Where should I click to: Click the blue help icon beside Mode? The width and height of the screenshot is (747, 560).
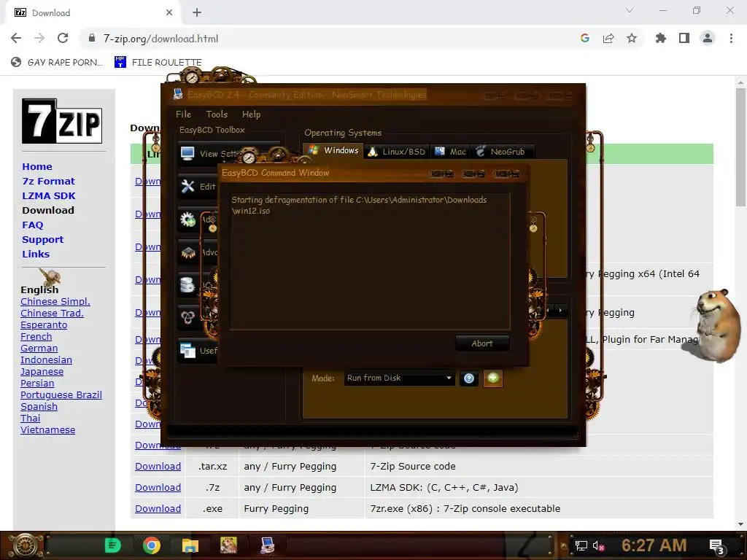pyautogui.click(x=469, y=378)
